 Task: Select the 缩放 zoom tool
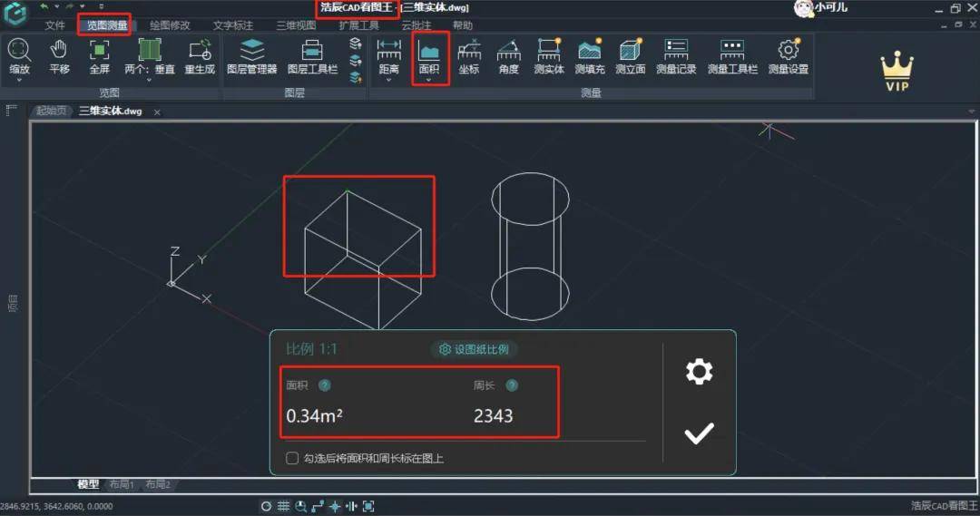[19, 56]
